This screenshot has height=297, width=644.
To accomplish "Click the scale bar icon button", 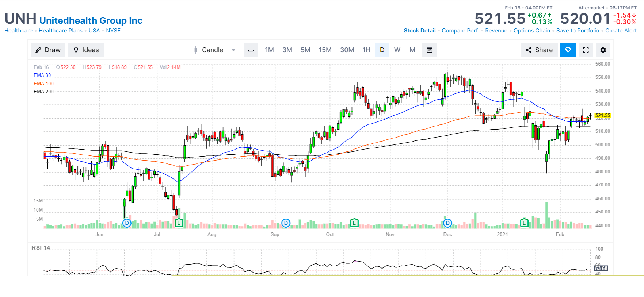I will coord(251,50).
